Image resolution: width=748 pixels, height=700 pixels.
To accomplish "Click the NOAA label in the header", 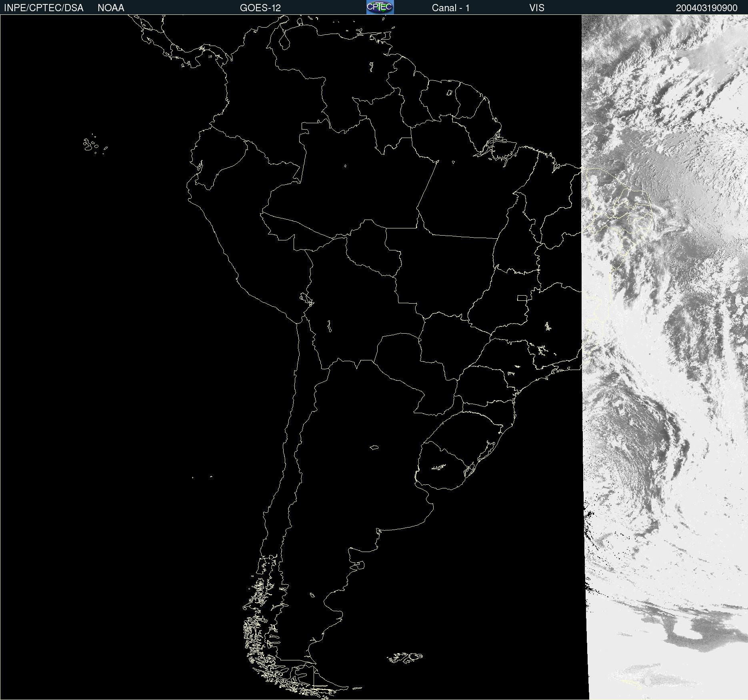I will (x=111, y=8).
